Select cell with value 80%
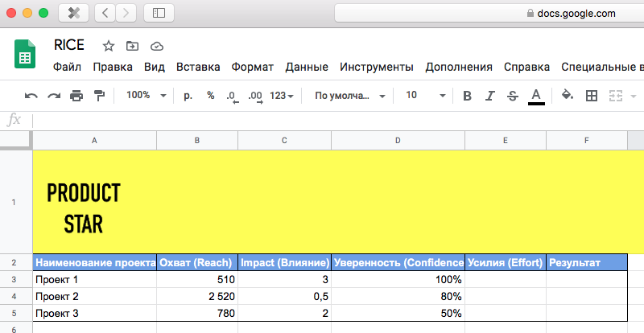This screenshot has height=333, width=644. pyautogui.click(x=398, y=297)
